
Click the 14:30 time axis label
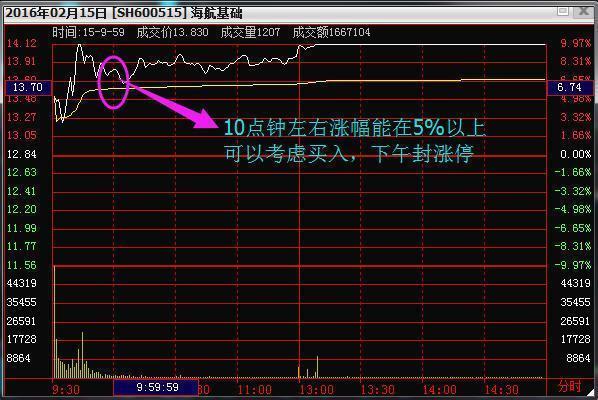click(x=501, y=389)
